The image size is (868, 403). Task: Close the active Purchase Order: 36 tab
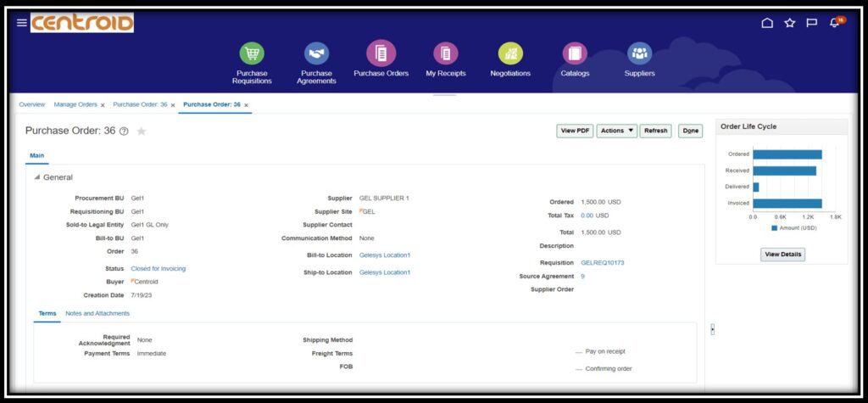[x=247, y=104]
